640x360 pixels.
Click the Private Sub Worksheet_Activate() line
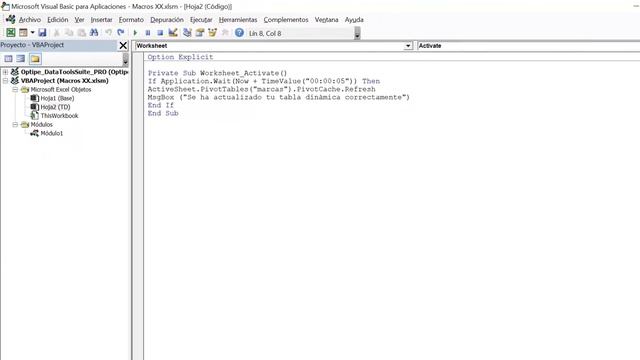(x=218, y=73)
